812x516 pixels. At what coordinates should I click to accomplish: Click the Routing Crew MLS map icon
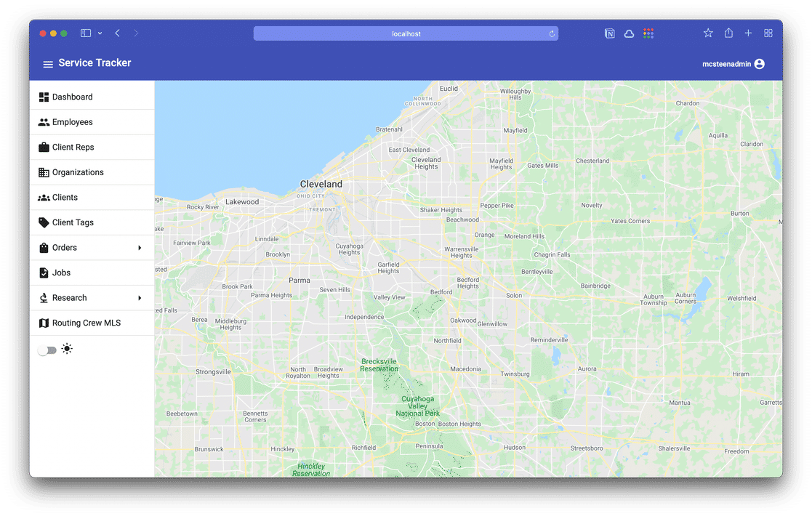pos(44,323)
